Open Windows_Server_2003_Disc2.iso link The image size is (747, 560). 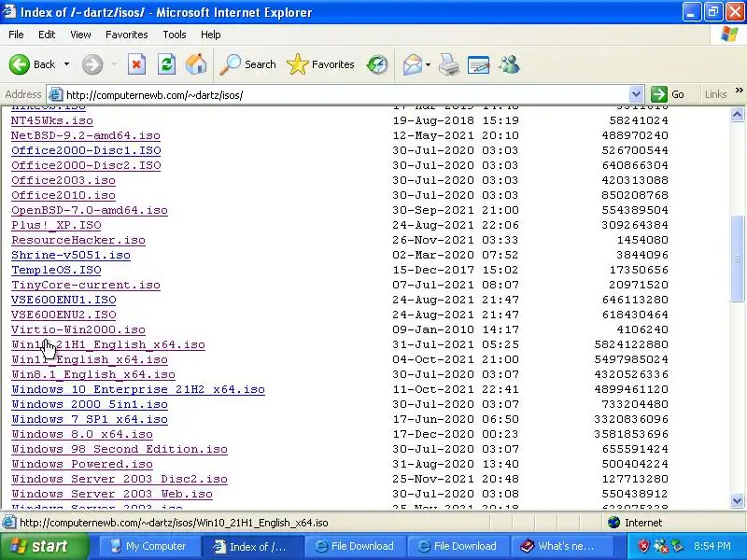[x=120, y=479]
